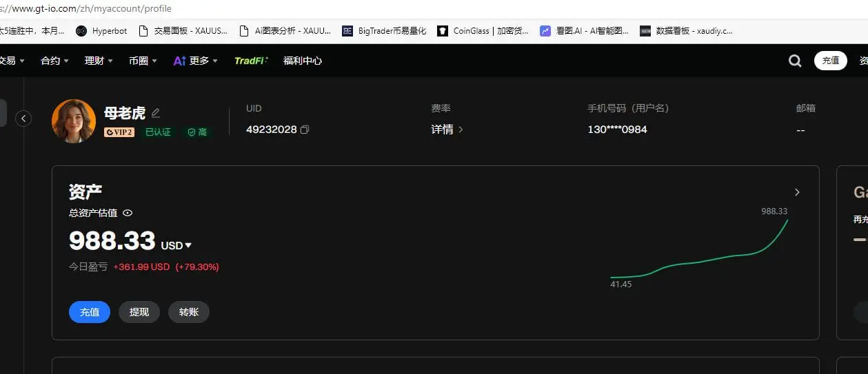The image size is (868, 374).
Task: Click the (+79.30%) percentage text
Action: click(x=197, y=267)
